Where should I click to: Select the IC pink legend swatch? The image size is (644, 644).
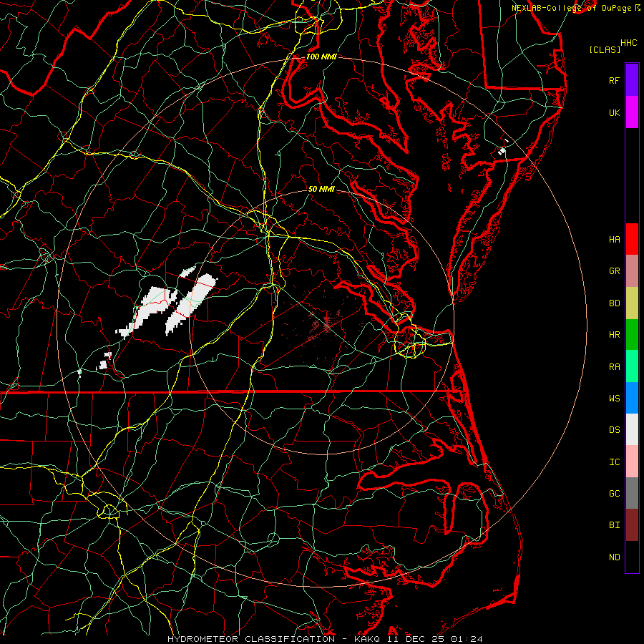(x=632, y=462)
